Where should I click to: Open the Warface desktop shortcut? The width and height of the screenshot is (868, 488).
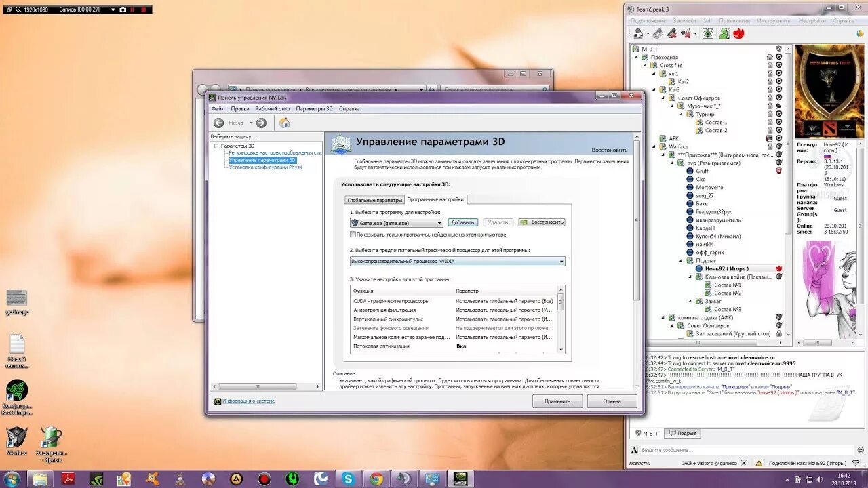(x=16, y=441)
